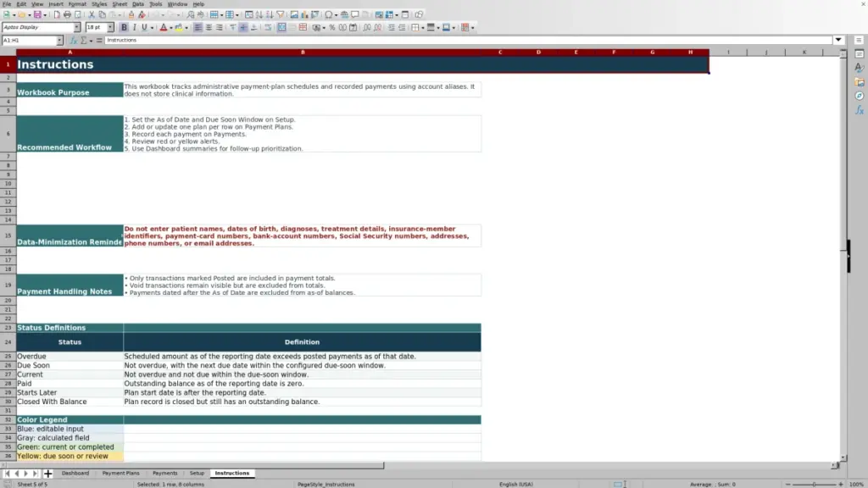
Task: Click the Save document icon
Action: 37,14
